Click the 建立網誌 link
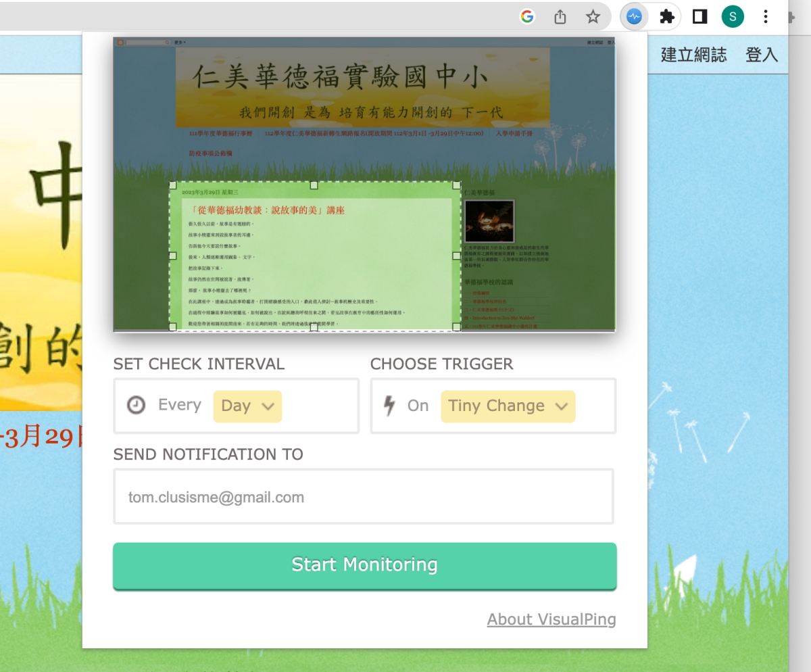This screenshot has height=672, width=811. point(694,55)
